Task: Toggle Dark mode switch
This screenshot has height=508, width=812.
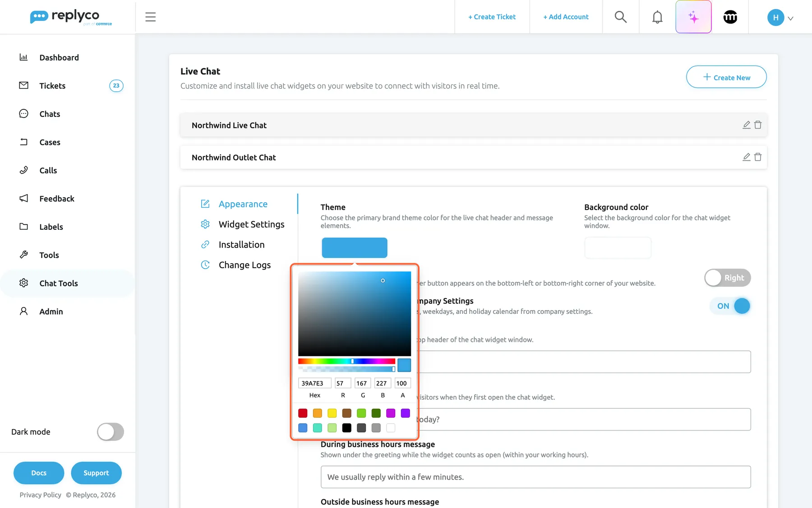Action: [111, 432]
